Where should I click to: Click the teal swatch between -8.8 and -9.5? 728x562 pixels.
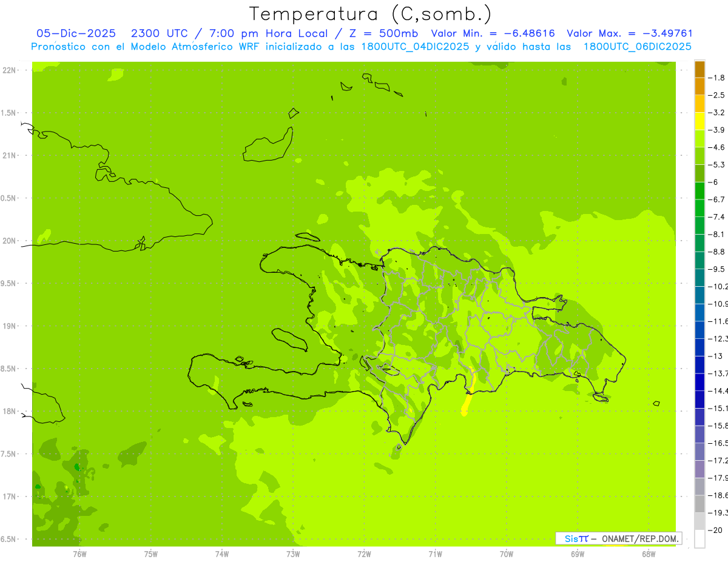tap(699, 260)
